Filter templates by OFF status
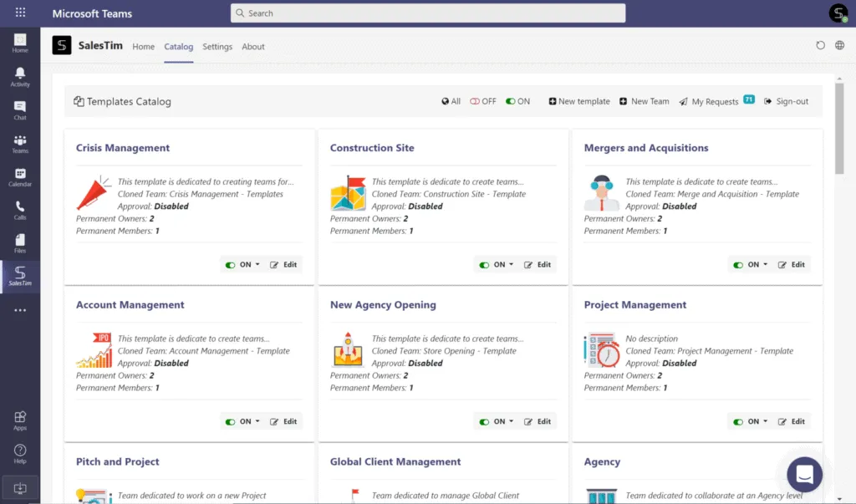The height and width of the screenshot is (504, 856). (482, 101)
